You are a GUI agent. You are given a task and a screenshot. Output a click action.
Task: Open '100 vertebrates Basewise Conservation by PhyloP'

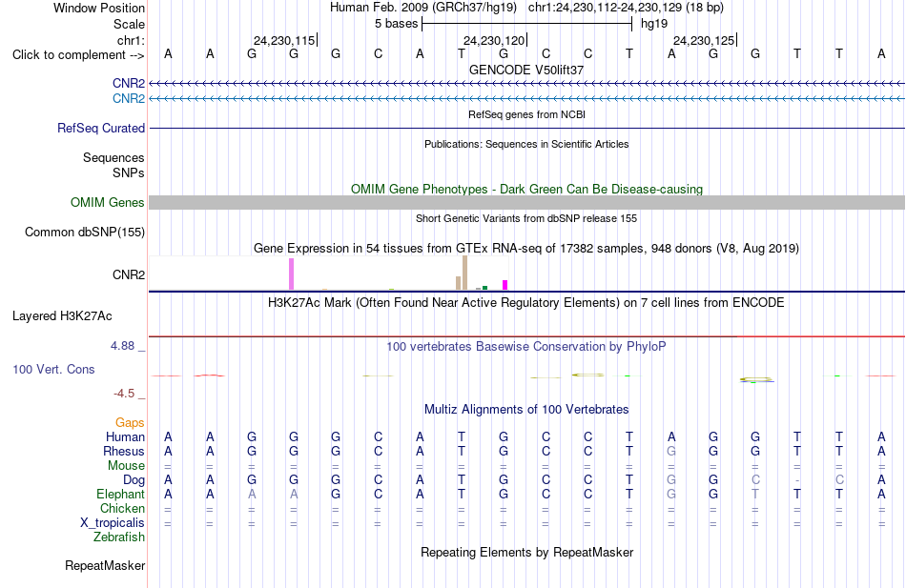[526, 347]
